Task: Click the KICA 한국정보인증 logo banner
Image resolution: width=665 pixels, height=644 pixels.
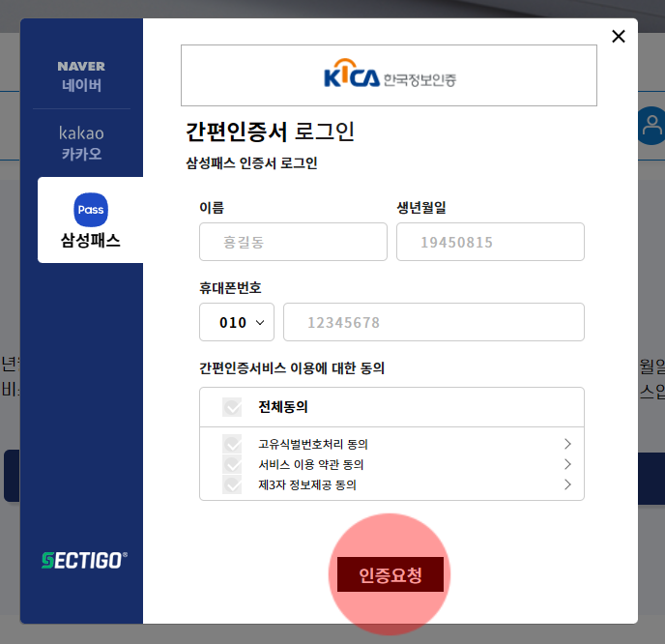Action: (x=389, y=75)
